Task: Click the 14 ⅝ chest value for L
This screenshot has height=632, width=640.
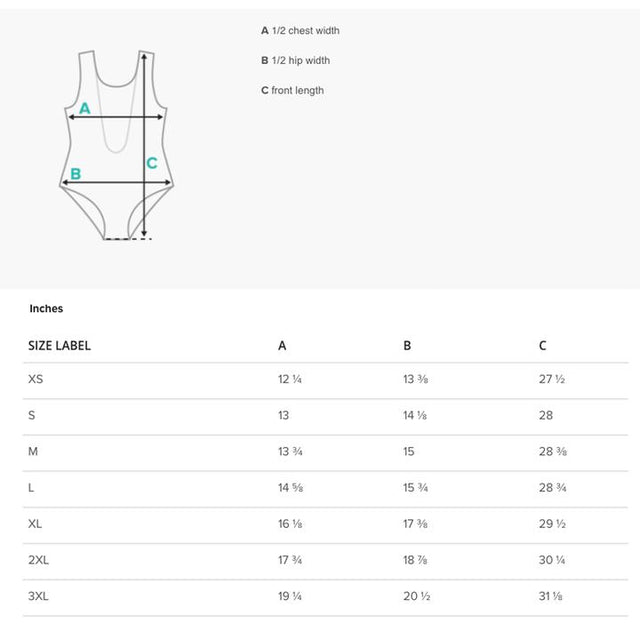Action: point(291,488)
